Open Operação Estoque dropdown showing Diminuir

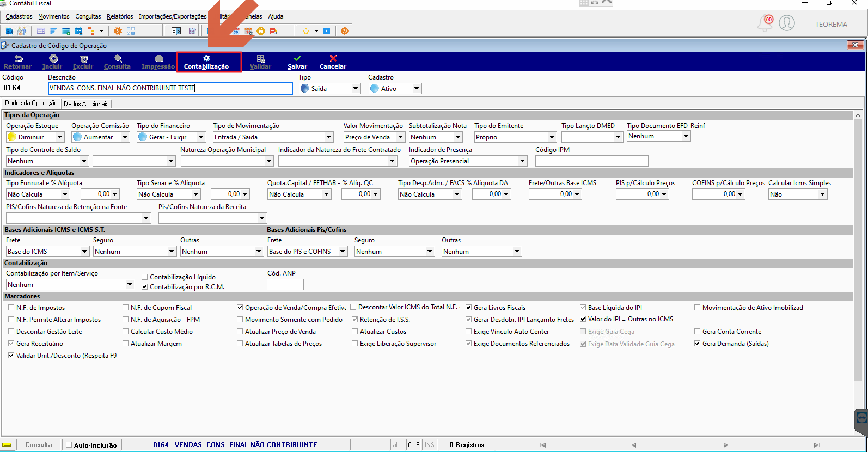(x=35, y=137)
